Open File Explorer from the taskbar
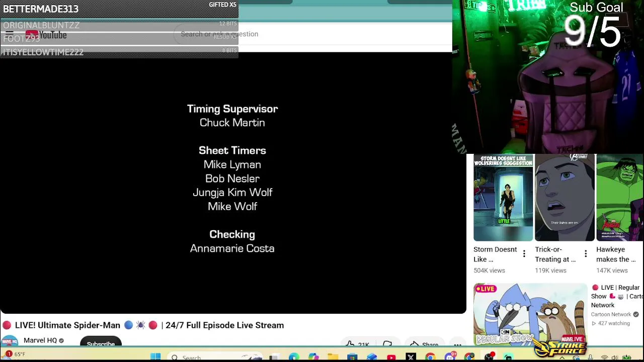The image size is (644, 362). [x=333, y=357]
